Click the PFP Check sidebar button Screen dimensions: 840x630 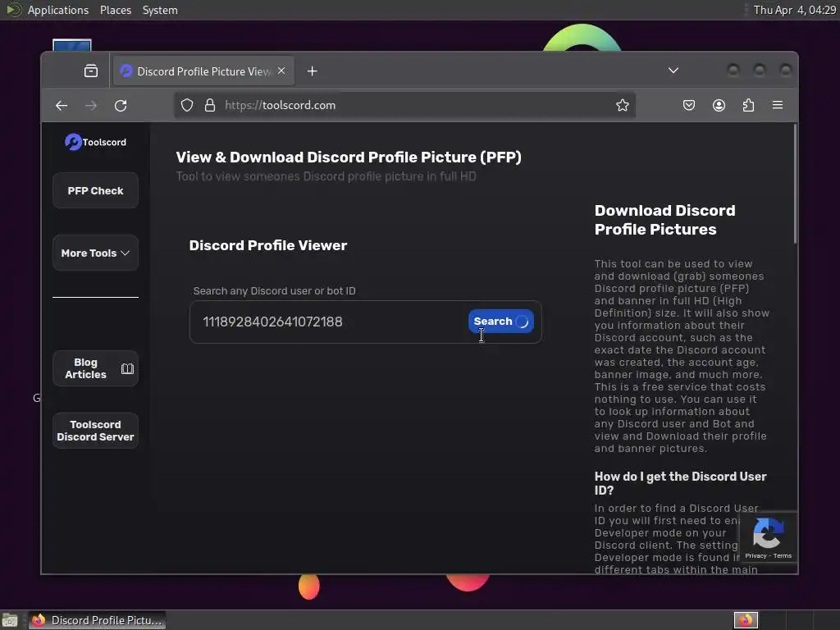click(95, 190)
